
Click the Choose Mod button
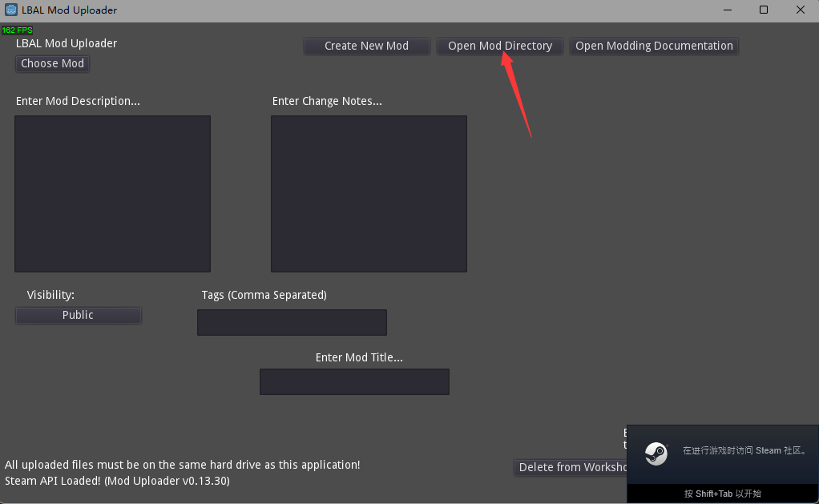[x=52, y=64]
